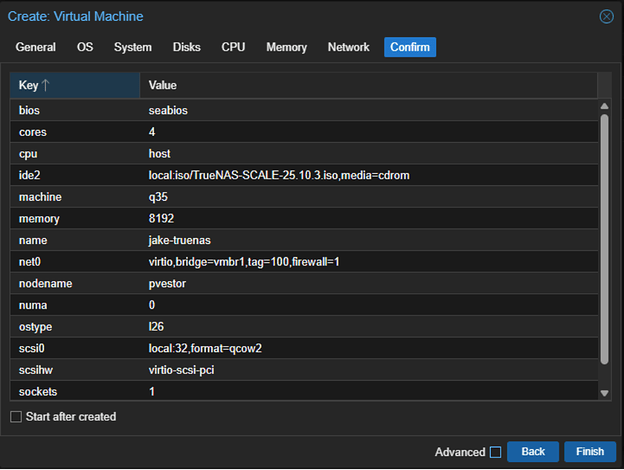Viewport: 624px width, 470px height.
Task: Go to the System tab
Action: [133, 47]
